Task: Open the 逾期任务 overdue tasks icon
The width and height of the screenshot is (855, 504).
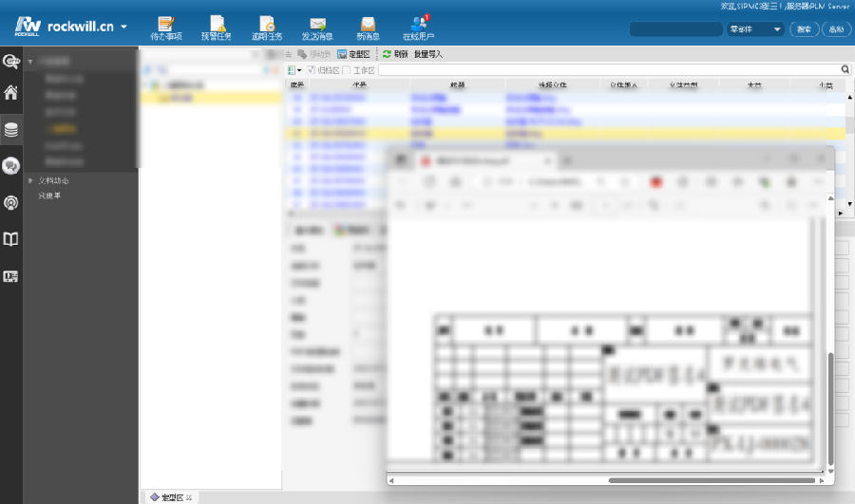Action: click(267, 28)
